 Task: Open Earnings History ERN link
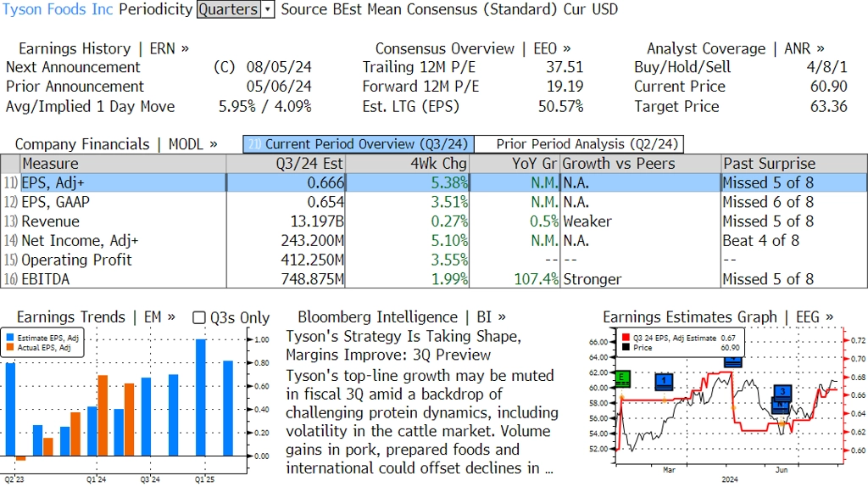tap(103, 48)
